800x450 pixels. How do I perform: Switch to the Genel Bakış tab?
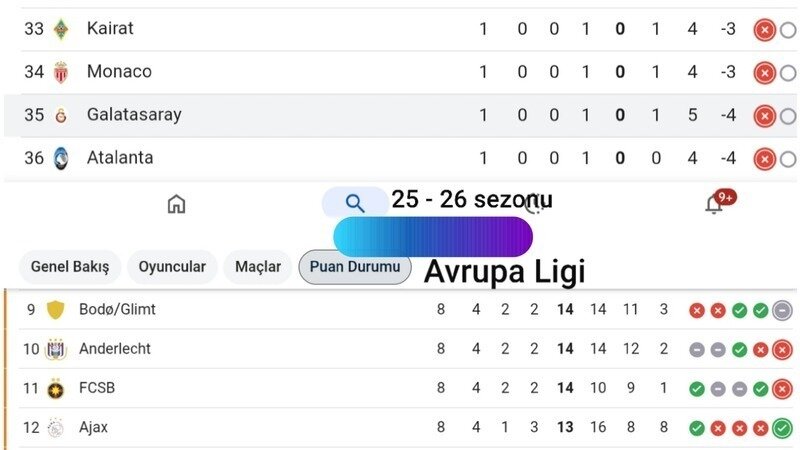[x=69, y=267]
